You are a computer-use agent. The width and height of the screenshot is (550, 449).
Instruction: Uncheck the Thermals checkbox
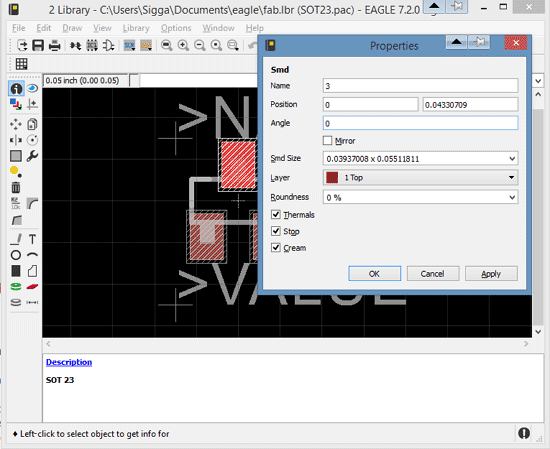(x=276, y=214)
